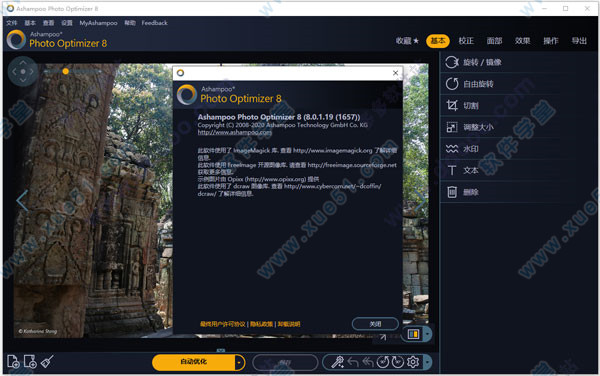Click the expand fullscreen arrow icon under the photo
The height and width of the screenshot is (376, 600).
[x=383, y=337]
